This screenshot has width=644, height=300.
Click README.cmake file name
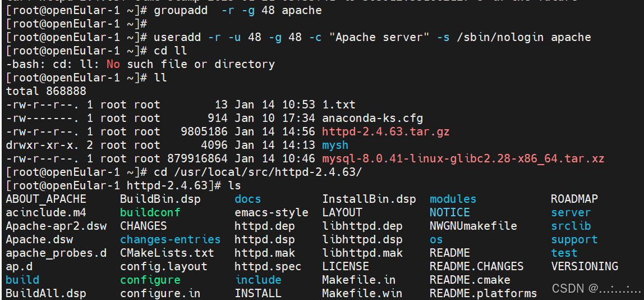[470, 280]
